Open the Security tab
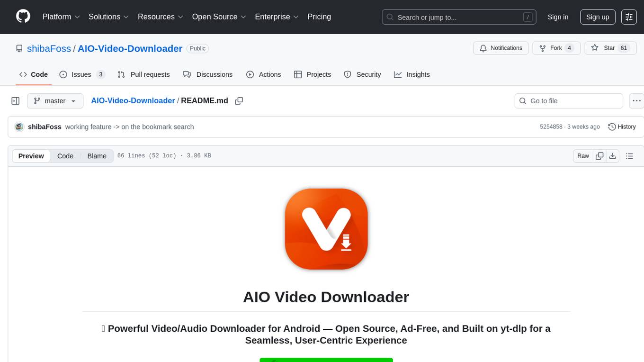The image size is (644, 362). click(x=362, y=74)
